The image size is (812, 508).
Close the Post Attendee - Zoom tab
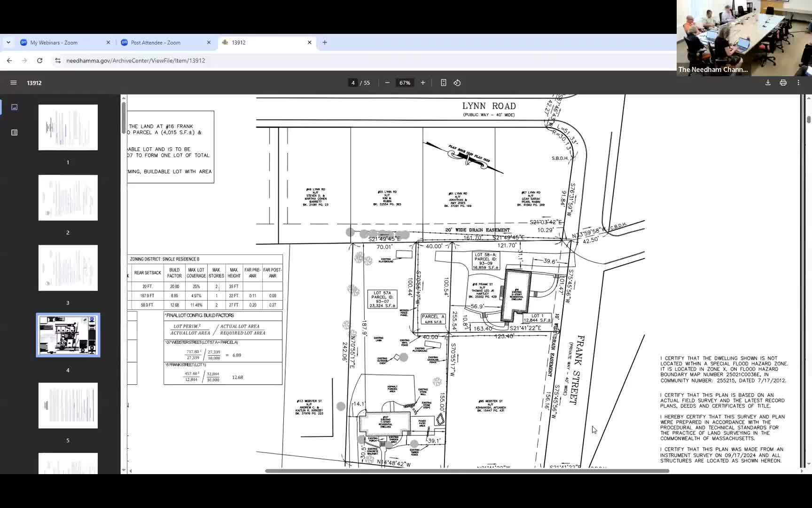pos(209,42)
